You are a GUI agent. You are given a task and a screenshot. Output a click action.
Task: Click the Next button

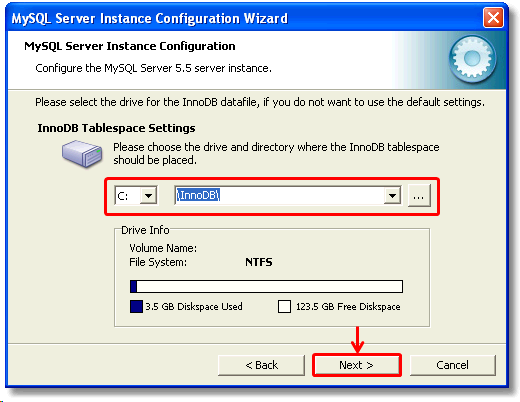pyautogui.click(x=357, y=365)
